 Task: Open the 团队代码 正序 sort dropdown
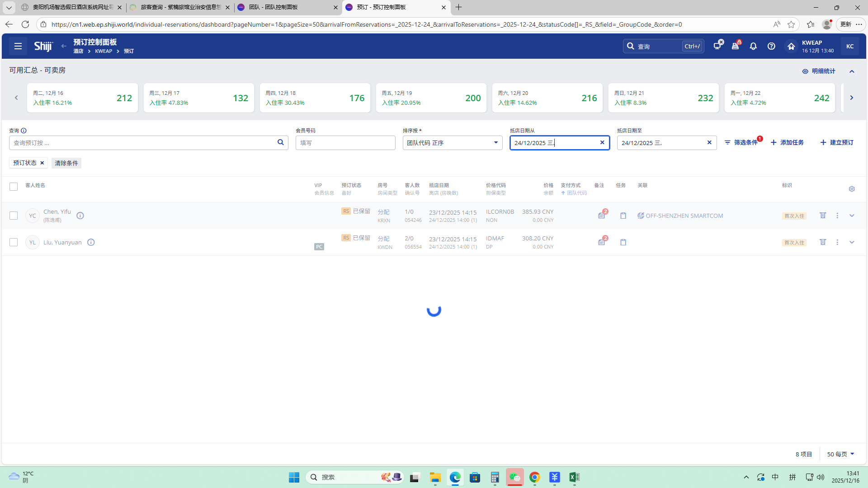pos(452,143)
